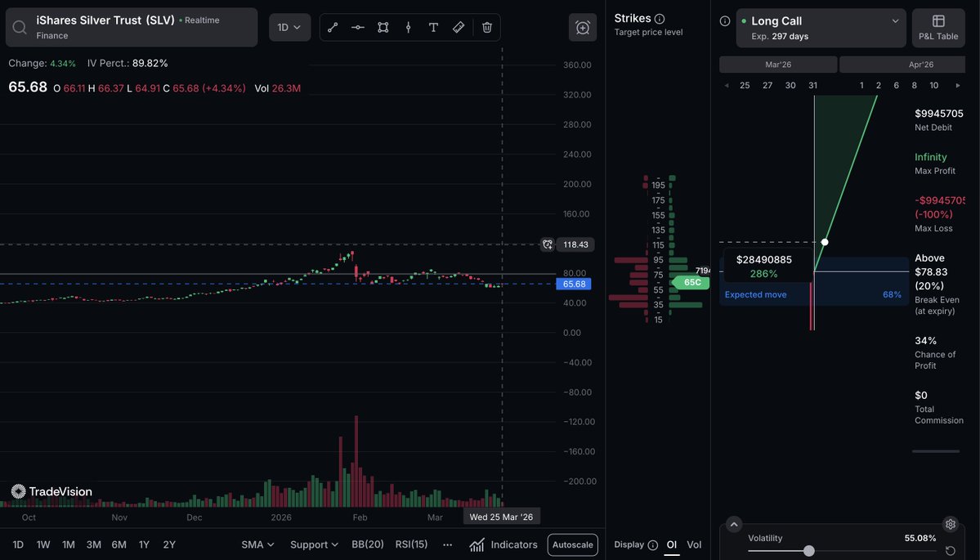Screen dimensions: 980x560
Task: Set chart range to 1M
Action: pos(68,545)
